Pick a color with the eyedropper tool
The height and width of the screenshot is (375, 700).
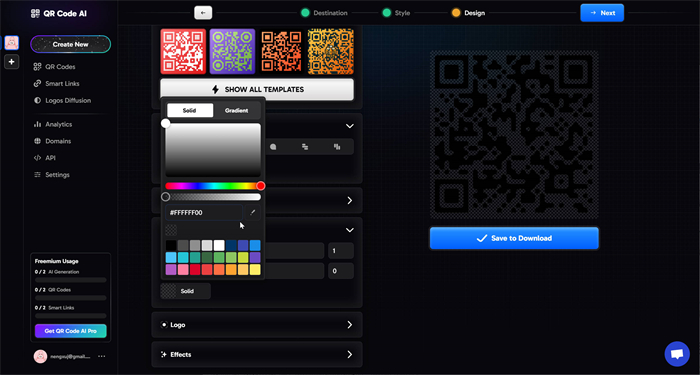pyautogui.click(x=253, y=212)
